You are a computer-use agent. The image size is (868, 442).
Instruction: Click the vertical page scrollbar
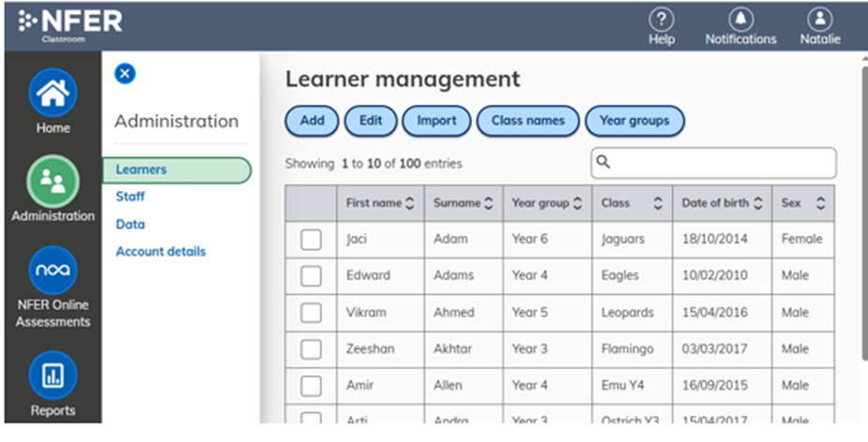coord(864,214)
